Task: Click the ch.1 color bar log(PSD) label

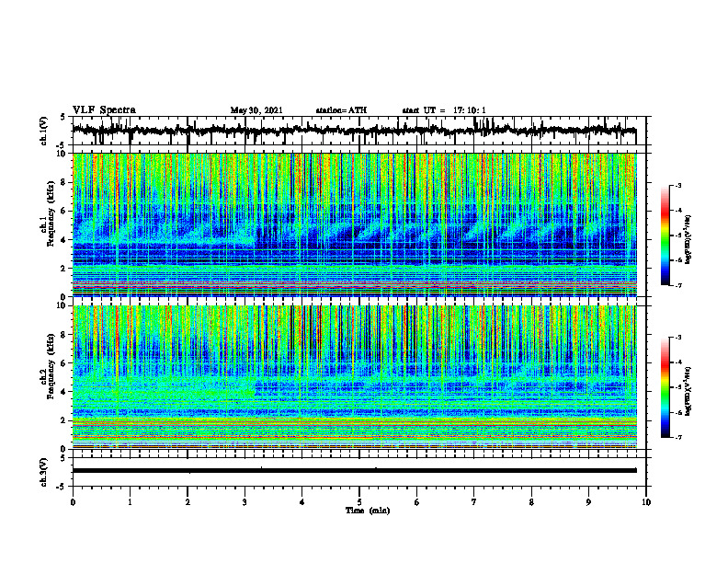Action: click(x=688, y=240)
